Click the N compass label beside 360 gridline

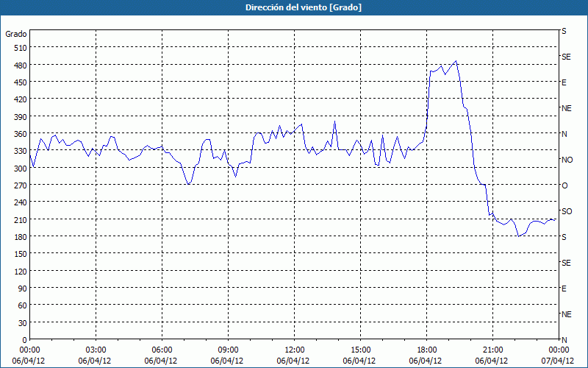564,134
